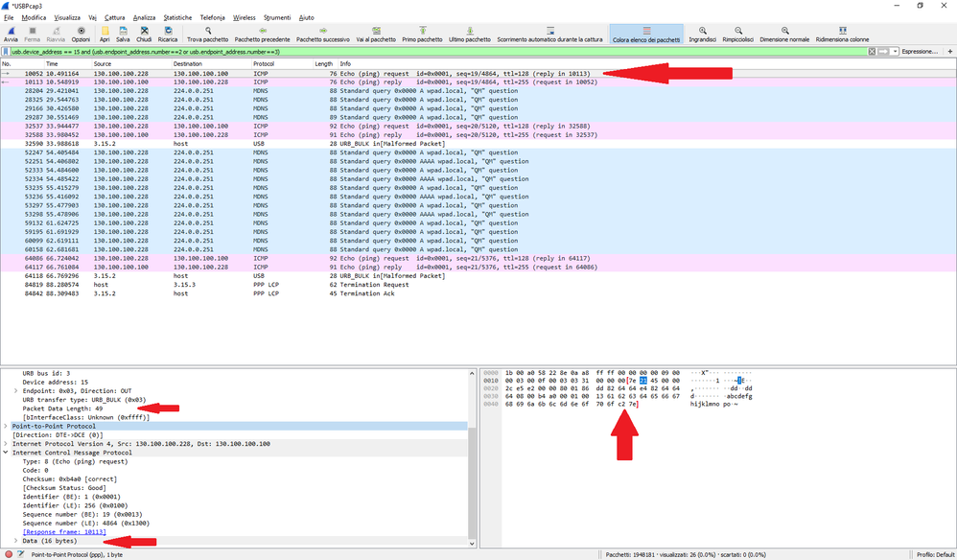Click the highlighted 21 byte in hex pane
Viewport: 957px width, 560px height.
tap(643, 381)
